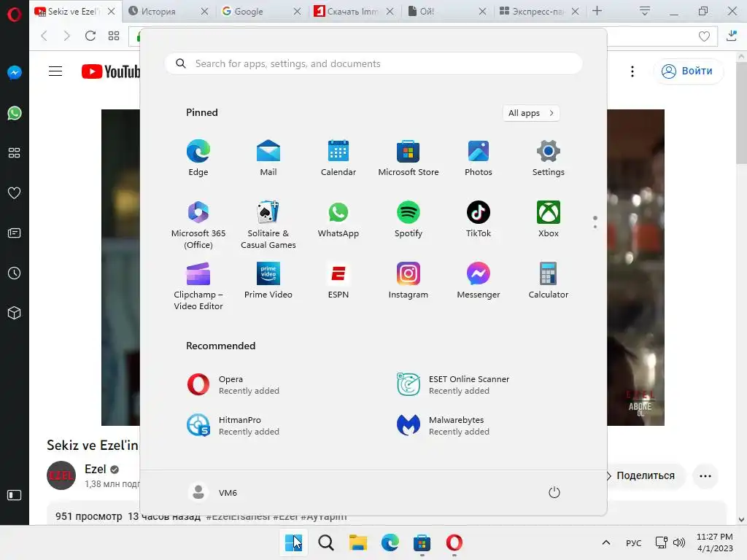
Task: Launch the Calculator app
Action: click(x=549, y=281)
